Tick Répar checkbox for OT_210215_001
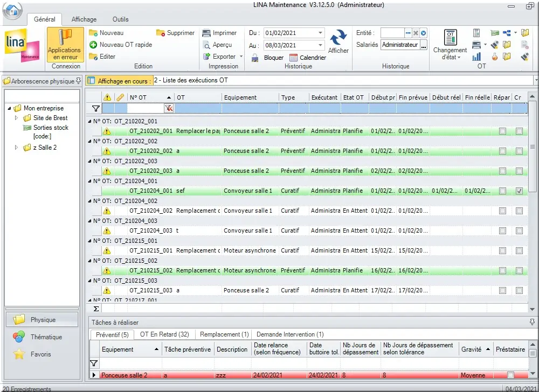Image resolution: width=539 pixels, height=392 pixels. point(502,250)
